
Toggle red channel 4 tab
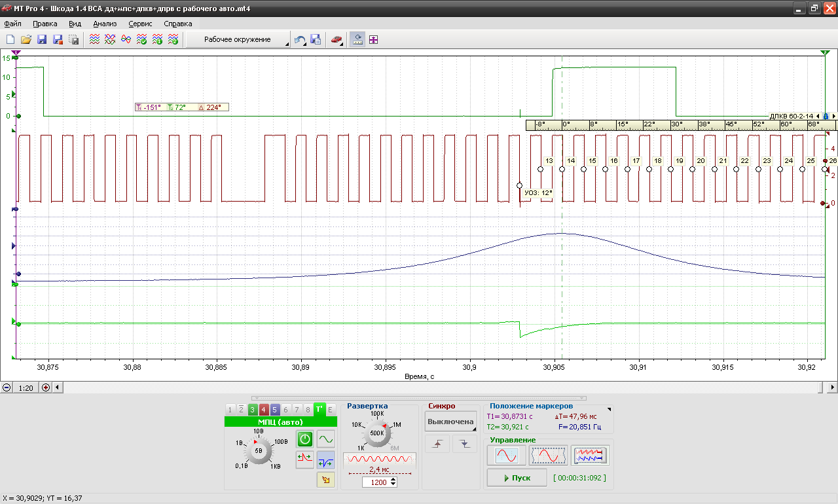point(263,410)
